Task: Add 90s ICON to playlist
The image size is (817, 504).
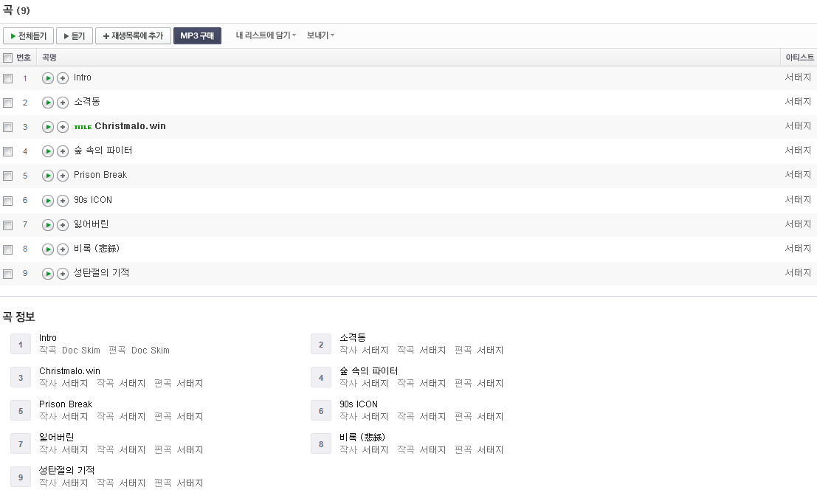Action: [x=63, y=201]
